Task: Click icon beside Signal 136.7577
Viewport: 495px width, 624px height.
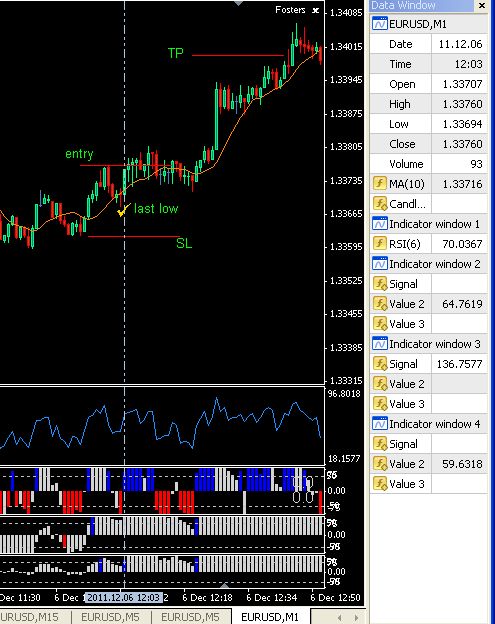Action: click(380, 364)
